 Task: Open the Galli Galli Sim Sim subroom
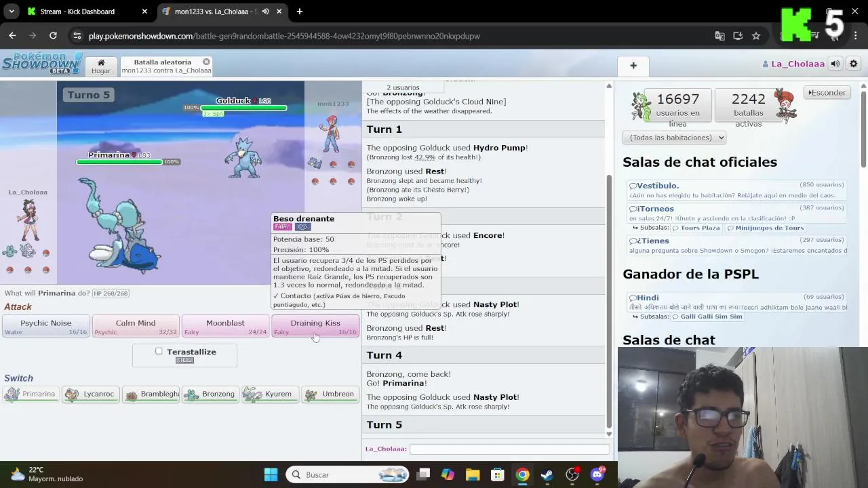(707, 317)
